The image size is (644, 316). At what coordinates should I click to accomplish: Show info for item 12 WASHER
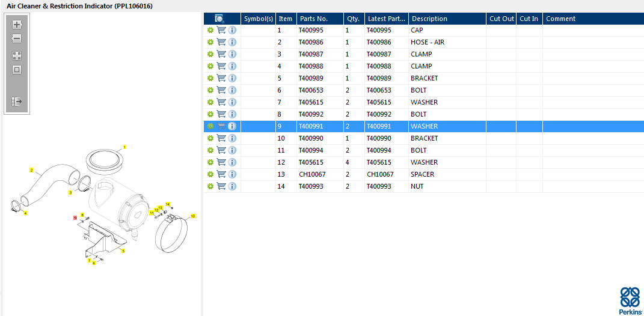pyautogui.click(x=232, y=162)
